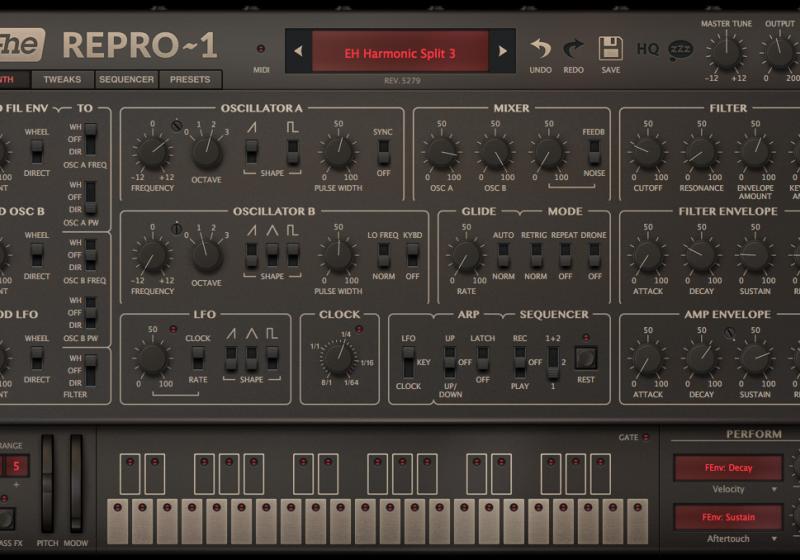Click the range value 5 button
The image size is (800, 560).
click(x=16, y=466)
